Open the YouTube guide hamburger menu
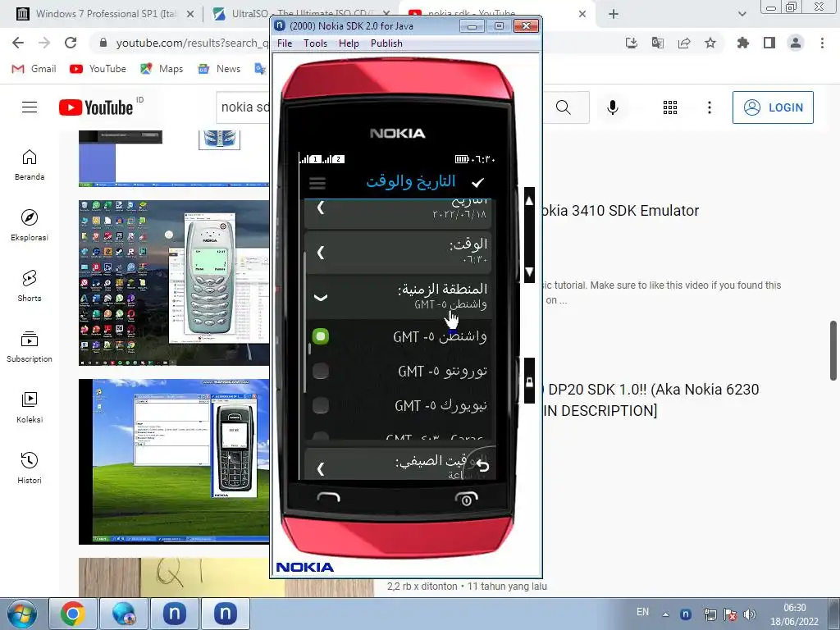Screen dimensions: 840x630 (x=30, y=107)
